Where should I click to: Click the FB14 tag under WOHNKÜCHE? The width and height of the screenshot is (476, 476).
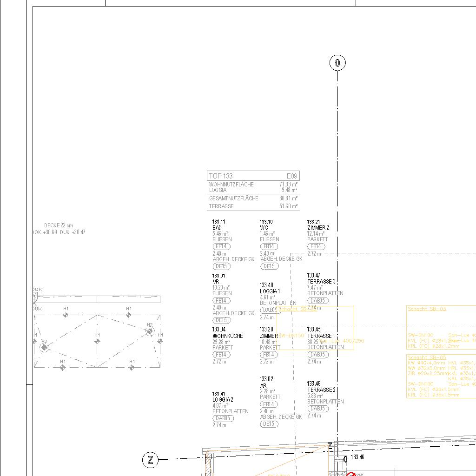click(x=222, y=355)
